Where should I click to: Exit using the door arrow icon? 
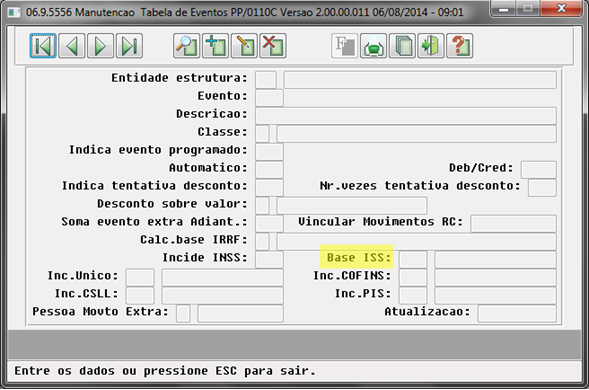point(431,46)
